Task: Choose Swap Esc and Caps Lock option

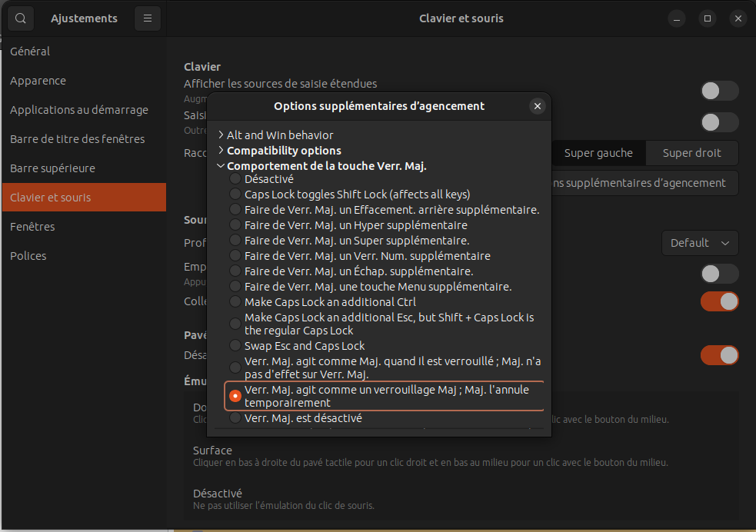Action: [235, 346]
